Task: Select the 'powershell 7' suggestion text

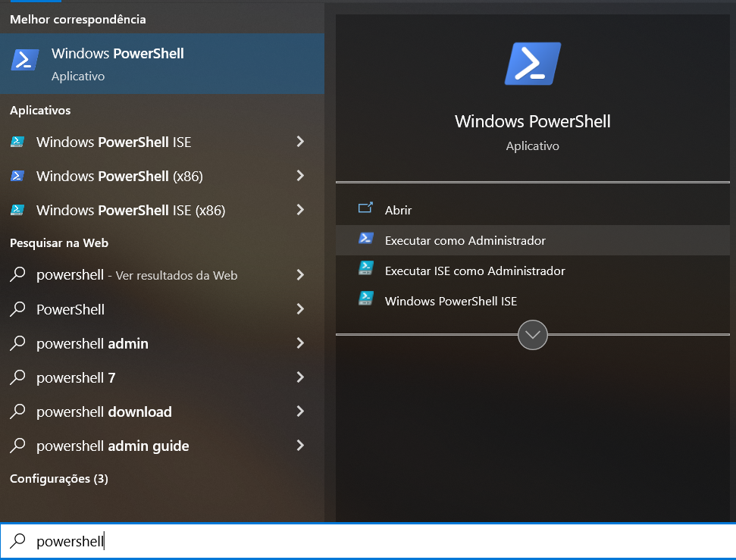Action: point(76,378)
